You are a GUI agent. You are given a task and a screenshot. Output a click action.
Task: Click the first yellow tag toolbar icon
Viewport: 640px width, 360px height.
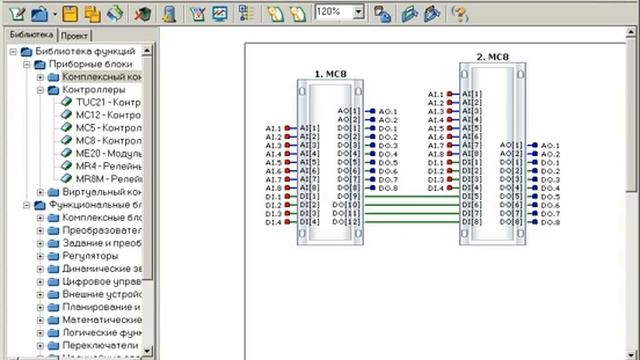(275, 14)
